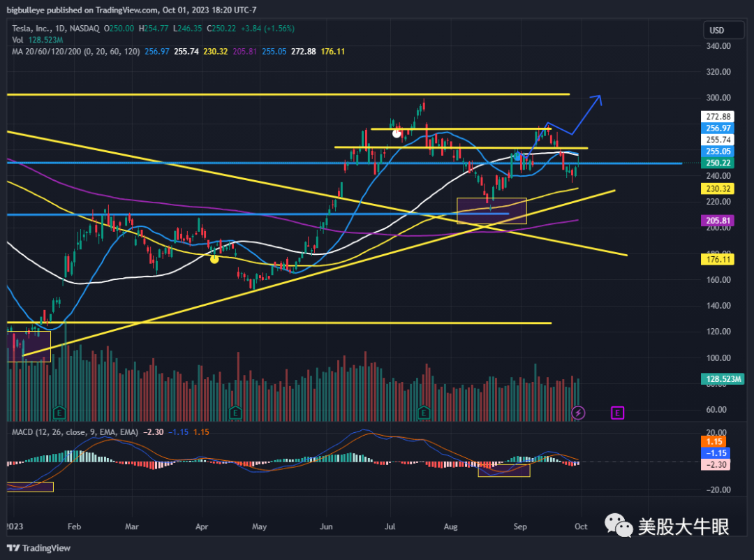Open the purple upcoming earnings E marker
754x560 pixels.
pos(617,413)
